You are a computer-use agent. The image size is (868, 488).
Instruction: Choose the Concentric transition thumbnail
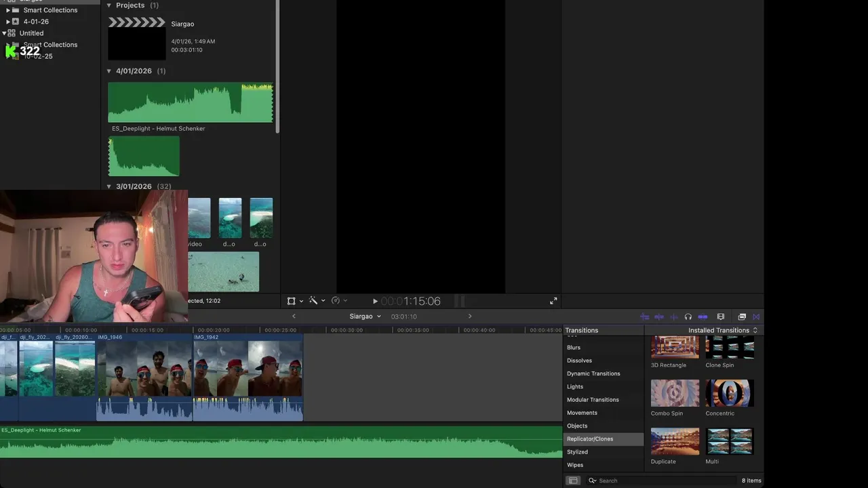pyautogui.click(x=730, y=393)
